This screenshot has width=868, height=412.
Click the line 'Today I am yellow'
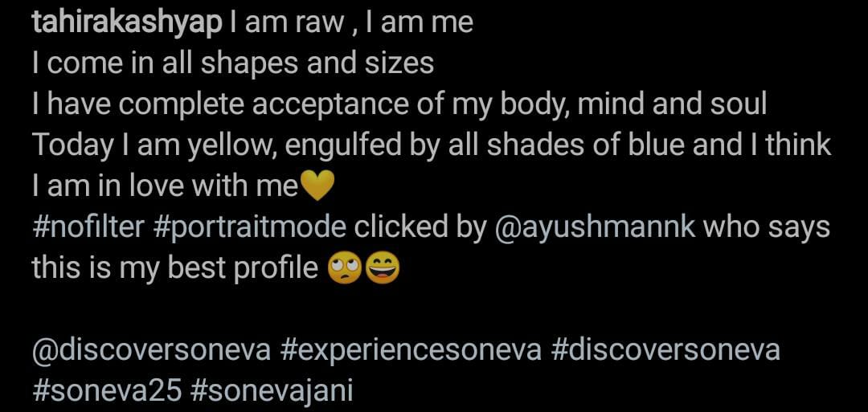tap(432, 146)
